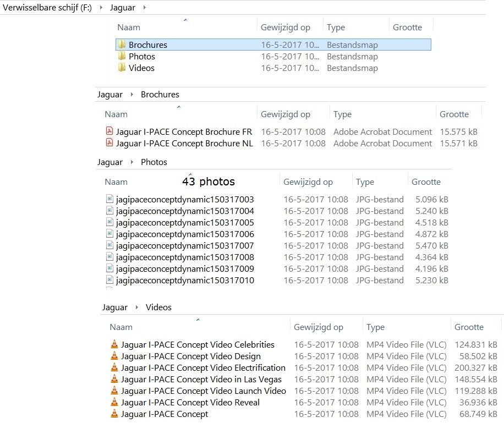The height and width of the screenshot is (434, 504).
Task: Click image icon of jagipaceconceptdynamic150317003
Action: point(109,199)
